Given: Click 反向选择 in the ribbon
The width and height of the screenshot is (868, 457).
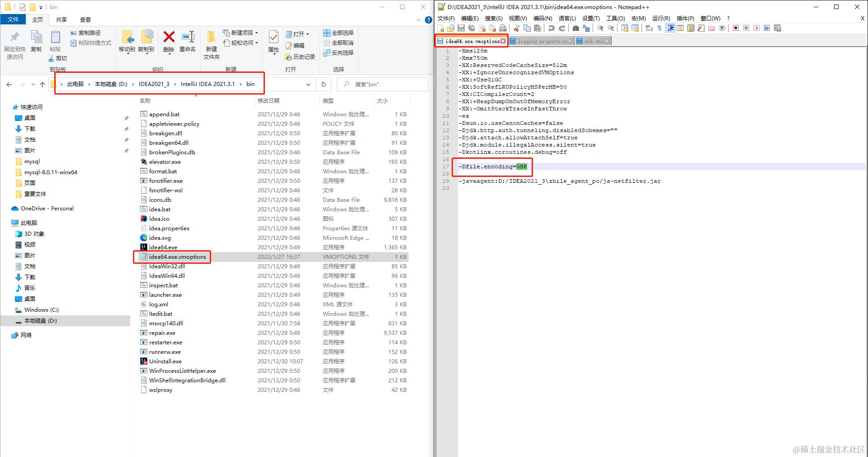Looking at the screenshot, I should tap(339, 53).
